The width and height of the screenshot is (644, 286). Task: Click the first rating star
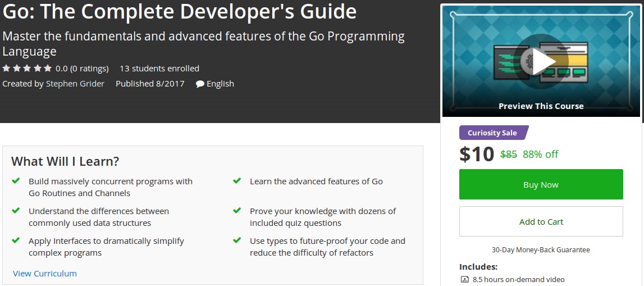point(6,68)
